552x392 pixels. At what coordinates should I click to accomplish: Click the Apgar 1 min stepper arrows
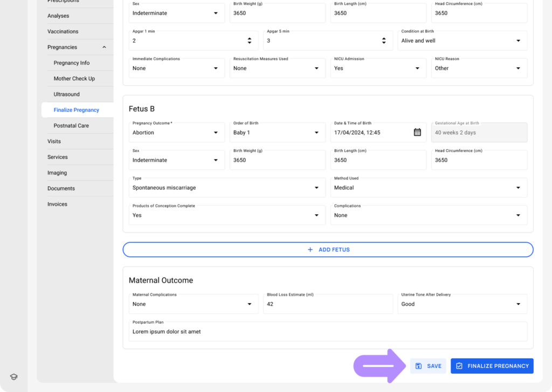[x=250, y=41]
